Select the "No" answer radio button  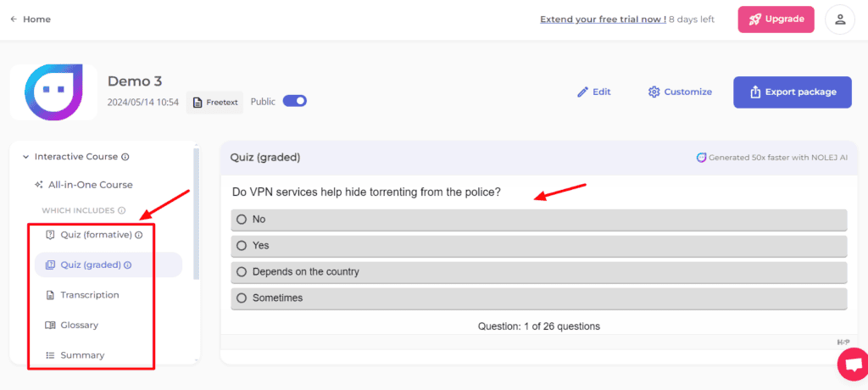(242, 220)
